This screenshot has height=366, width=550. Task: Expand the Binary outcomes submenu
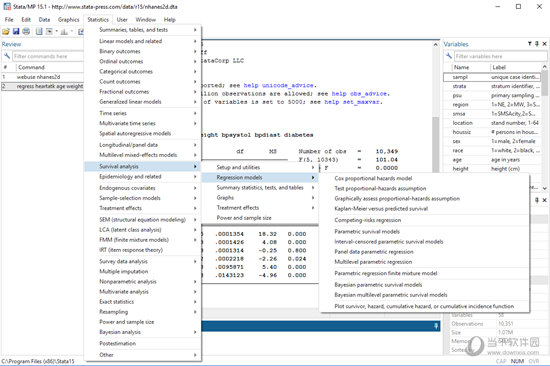143,51
